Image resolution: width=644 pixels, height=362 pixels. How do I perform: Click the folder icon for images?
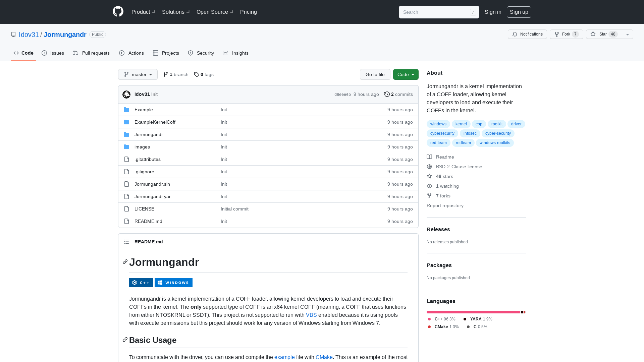(126, 147)
